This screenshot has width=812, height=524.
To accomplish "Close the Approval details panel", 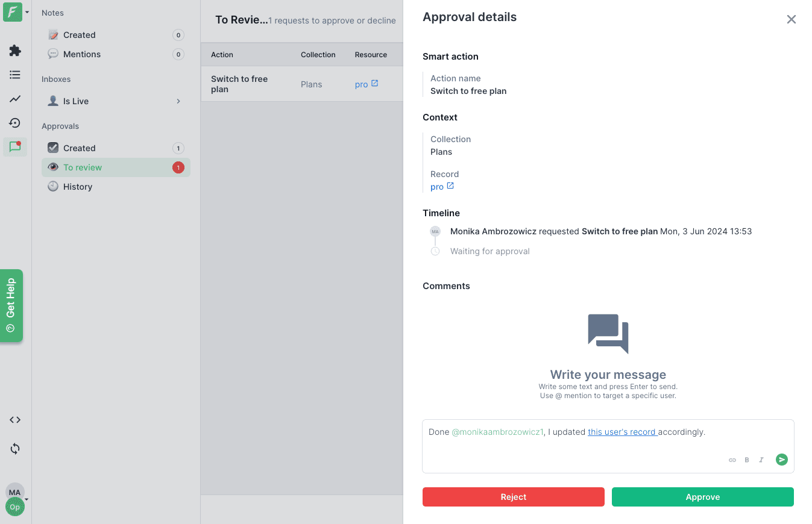I will pyautogui.click(x=792, y=19).
